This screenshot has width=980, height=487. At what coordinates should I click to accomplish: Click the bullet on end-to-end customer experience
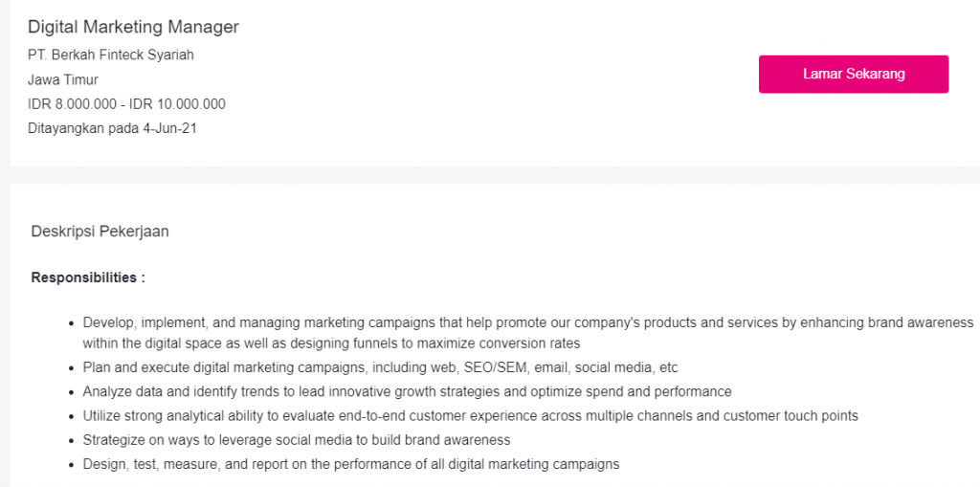click(x=470, y=416)
